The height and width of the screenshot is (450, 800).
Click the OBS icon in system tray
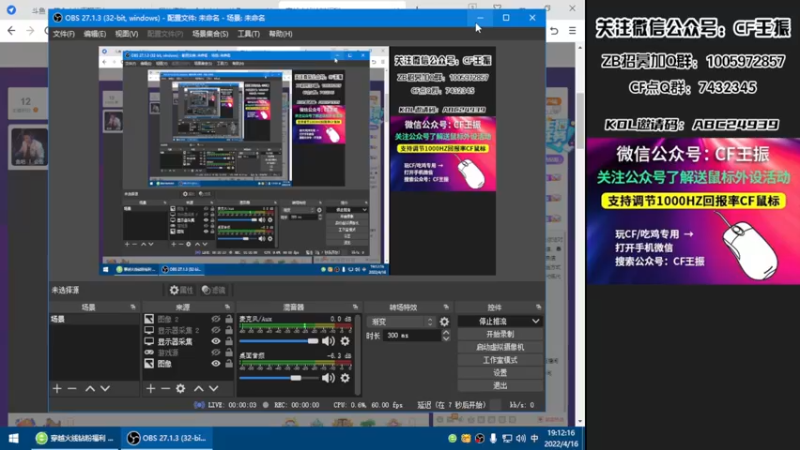(479, 438)
